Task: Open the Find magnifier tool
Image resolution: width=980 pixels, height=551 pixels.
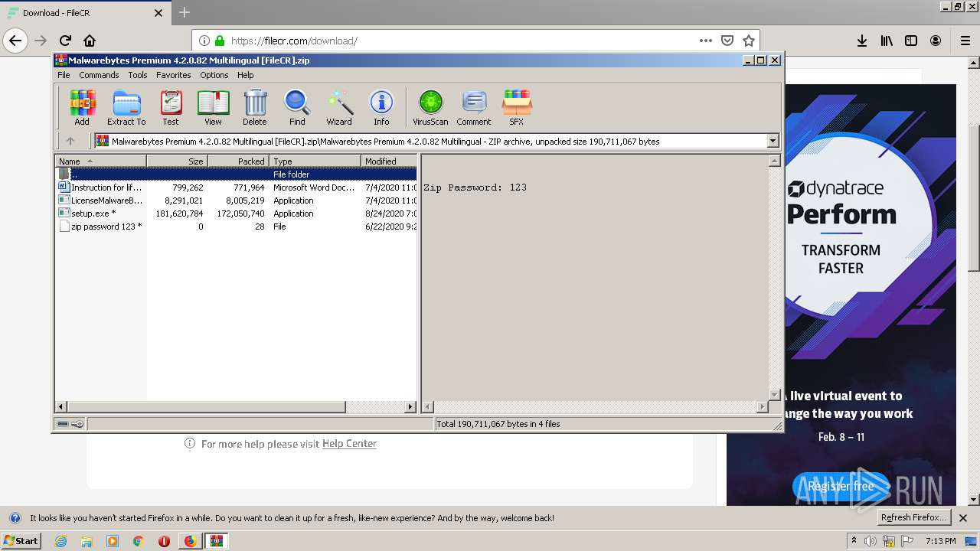Action: pos(297,107)
